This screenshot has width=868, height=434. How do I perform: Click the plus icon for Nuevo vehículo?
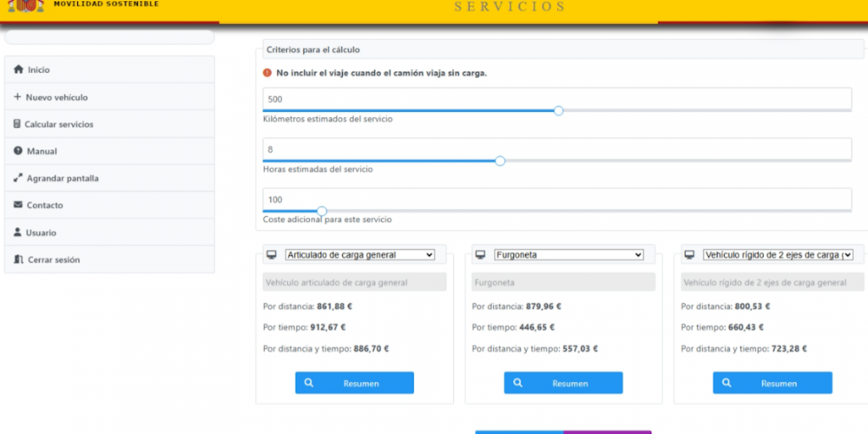click(x=17, y=97)
